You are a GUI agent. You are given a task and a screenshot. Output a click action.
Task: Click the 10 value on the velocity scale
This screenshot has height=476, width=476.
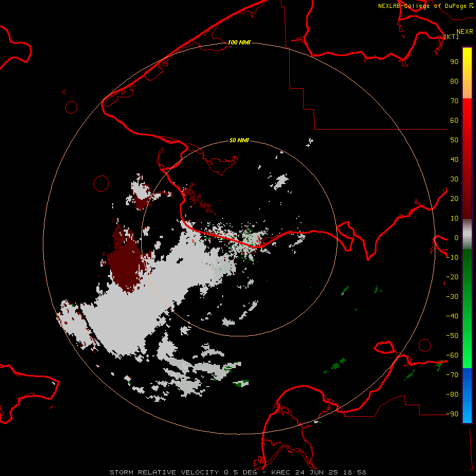[454, 218]
